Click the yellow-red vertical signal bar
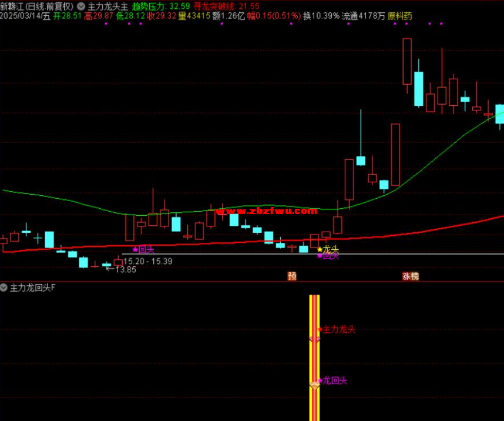The width and height of the screenshot is (504, 421). [315, 359]
